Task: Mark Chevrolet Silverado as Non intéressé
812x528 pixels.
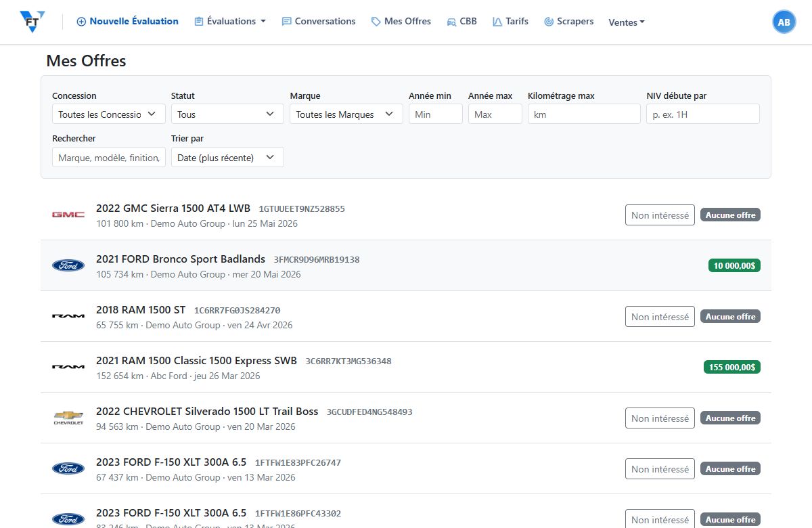Action: pos(660,418)
